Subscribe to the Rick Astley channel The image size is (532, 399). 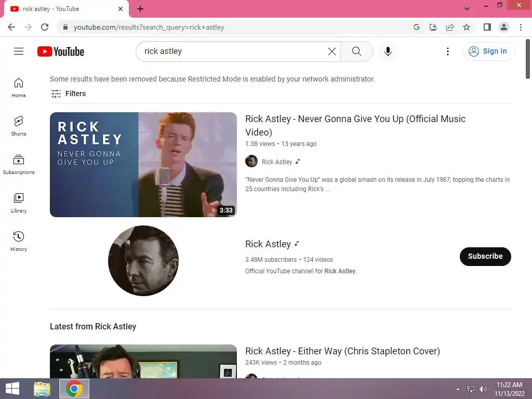coord(485,257)
